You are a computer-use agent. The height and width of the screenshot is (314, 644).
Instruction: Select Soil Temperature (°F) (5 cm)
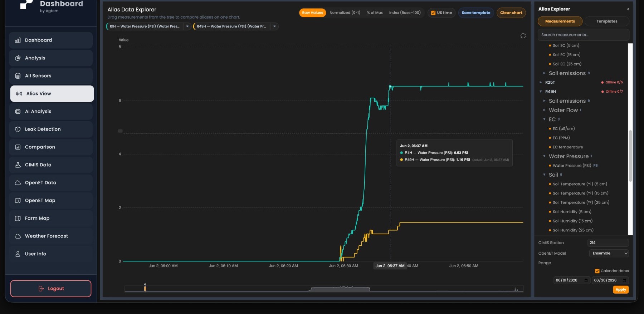click(580, 184)
